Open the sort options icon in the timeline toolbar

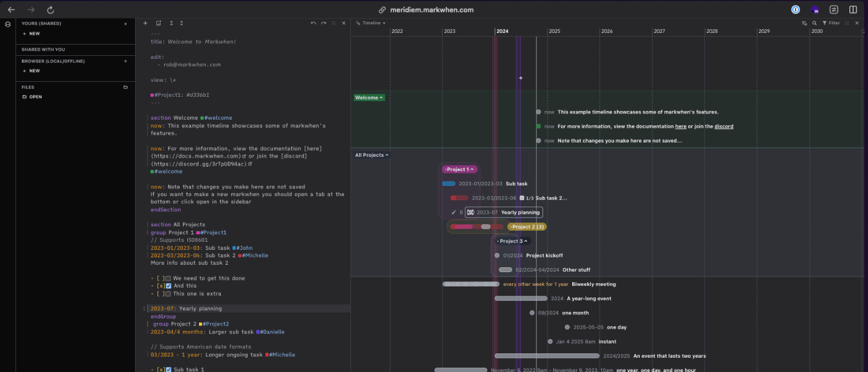[x=804, y=23]
